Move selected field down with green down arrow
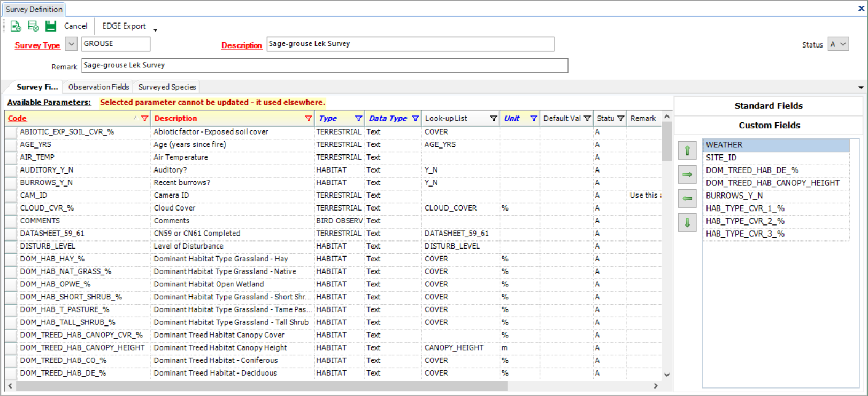This screenshot has height=396, width=868. point(687,222)
